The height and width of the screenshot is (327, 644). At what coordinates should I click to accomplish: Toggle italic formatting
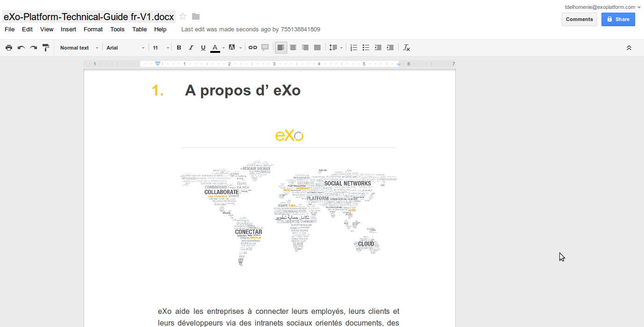191,48
